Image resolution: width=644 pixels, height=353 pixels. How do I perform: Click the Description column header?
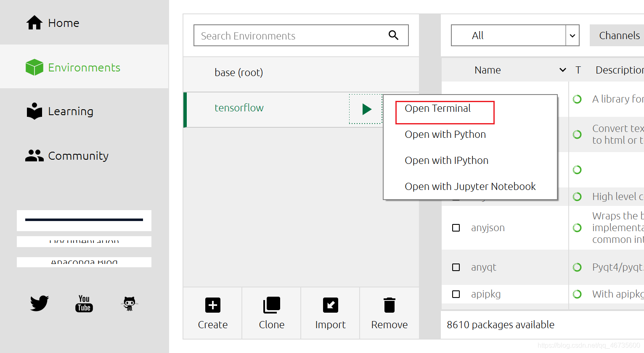coord(620,70)
